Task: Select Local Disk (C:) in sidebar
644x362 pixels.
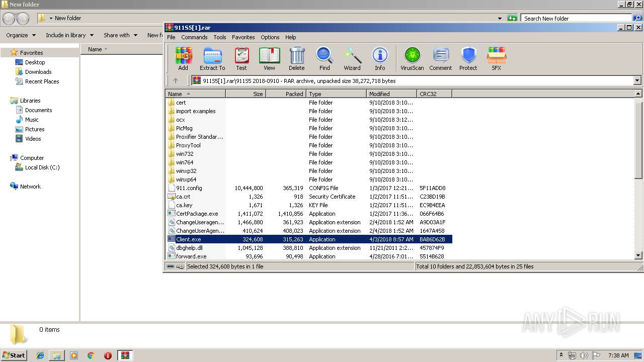Action: (42, 167)
